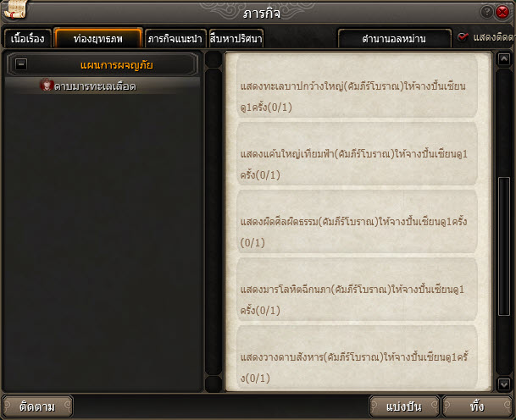Click the ทิ้ง abandon button
This screenshot has width=516, height=420.
point(477,406)
